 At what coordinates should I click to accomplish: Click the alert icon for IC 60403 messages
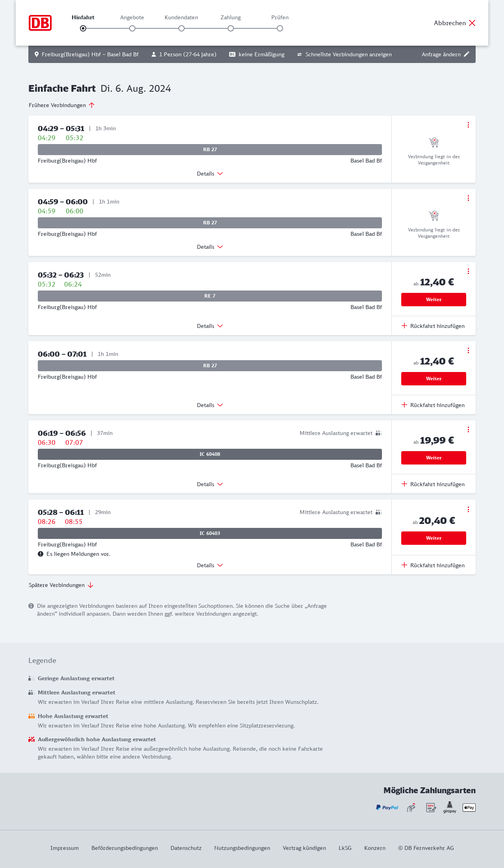coord(41,554)
